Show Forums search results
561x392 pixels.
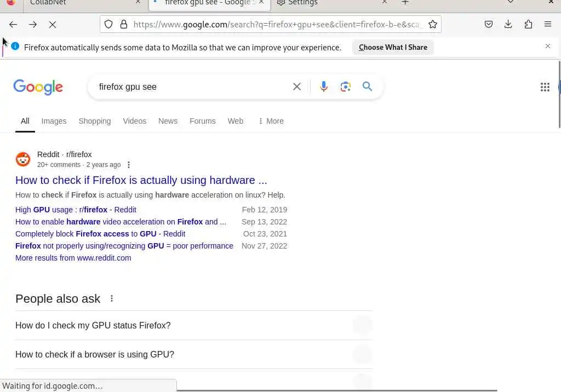tap(203, 121)
